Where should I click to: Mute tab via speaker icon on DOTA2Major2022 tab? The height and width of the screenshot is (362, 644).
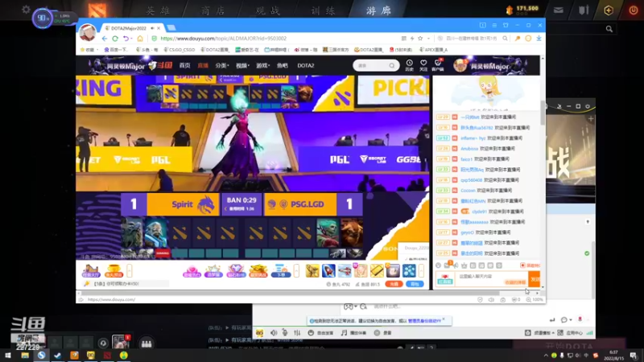point(152,28)
